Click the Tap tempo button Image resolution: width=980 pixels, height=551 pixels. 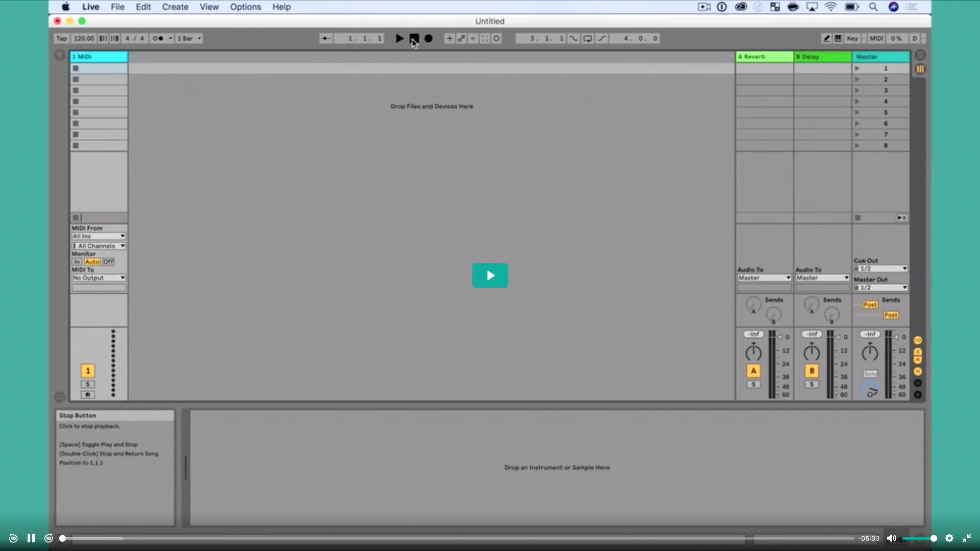(x=61, y=38)
